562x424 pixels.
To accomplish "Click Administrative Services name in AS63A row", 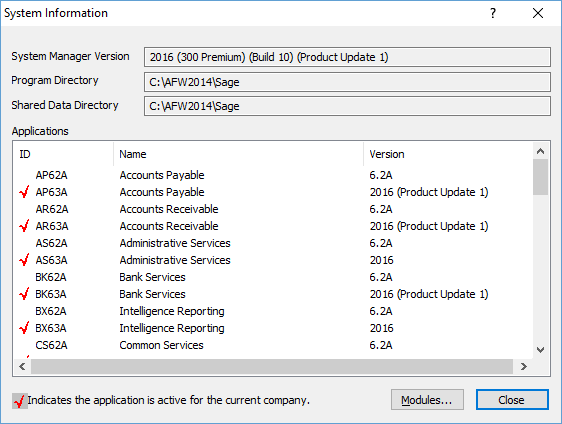I will [175, 260].
